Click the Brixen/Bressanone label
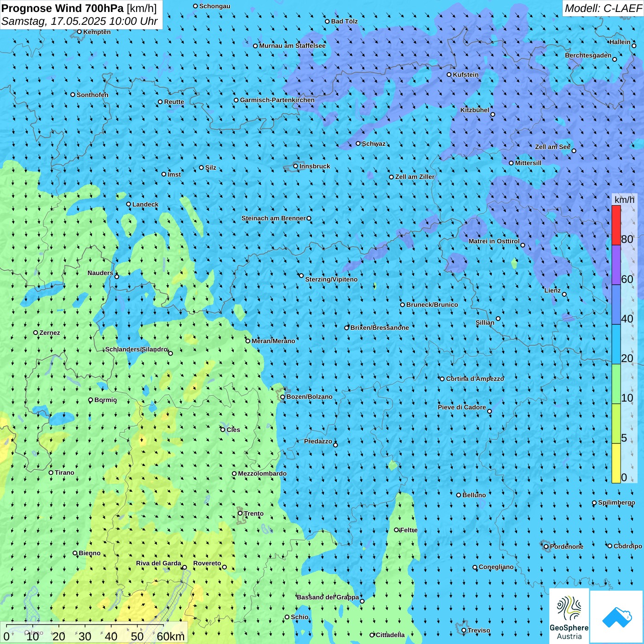This screenshot has width=644, height=644. pos(379,328)
